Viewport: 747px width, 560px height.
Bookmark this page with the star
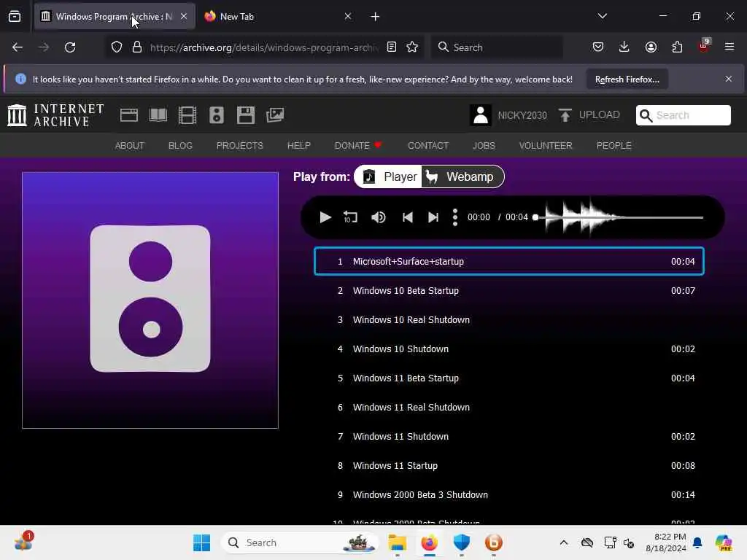click(x=412, y=47)
